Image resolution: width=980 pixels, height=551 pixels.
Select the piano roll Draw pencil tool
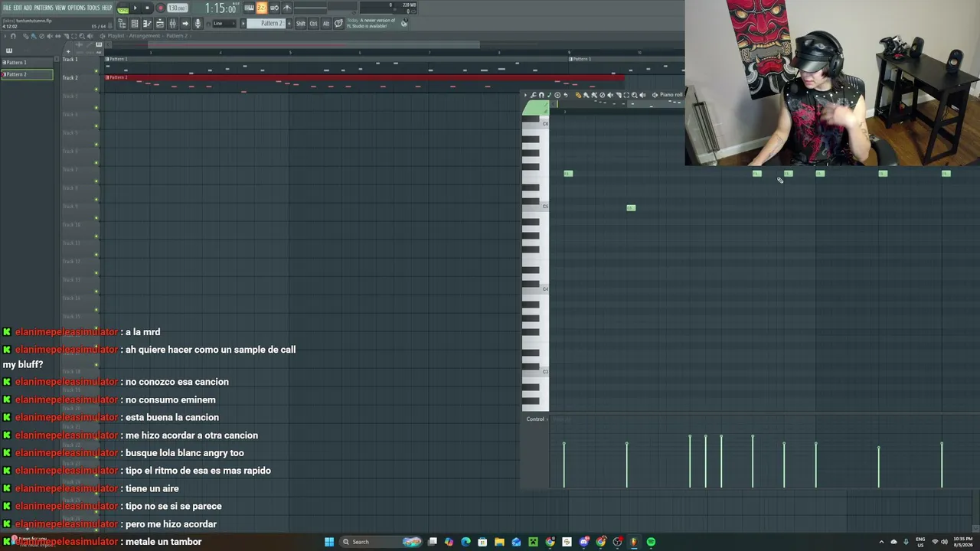[578, 95]
